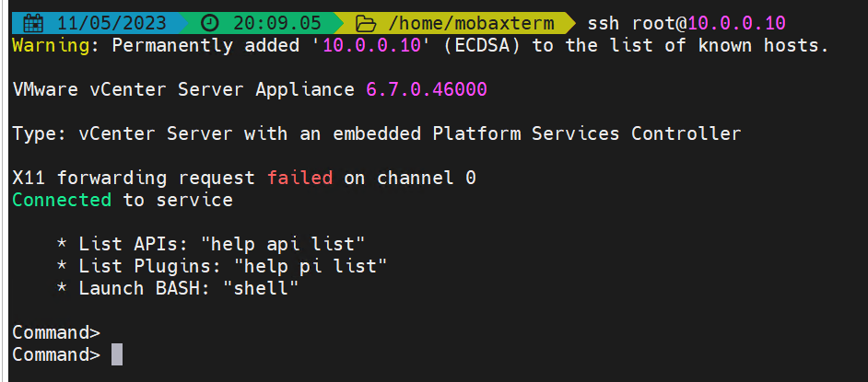Click the calendar icon in the prompt
This screenshot has width=868, height=382.
[32, 22]
